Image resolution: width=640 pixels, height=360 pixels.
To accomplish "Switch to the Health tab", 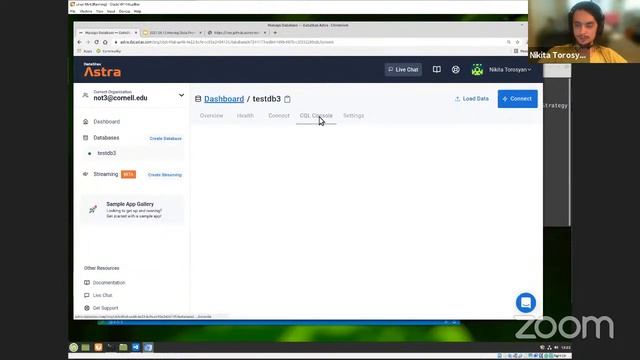I will coord(245,116).
